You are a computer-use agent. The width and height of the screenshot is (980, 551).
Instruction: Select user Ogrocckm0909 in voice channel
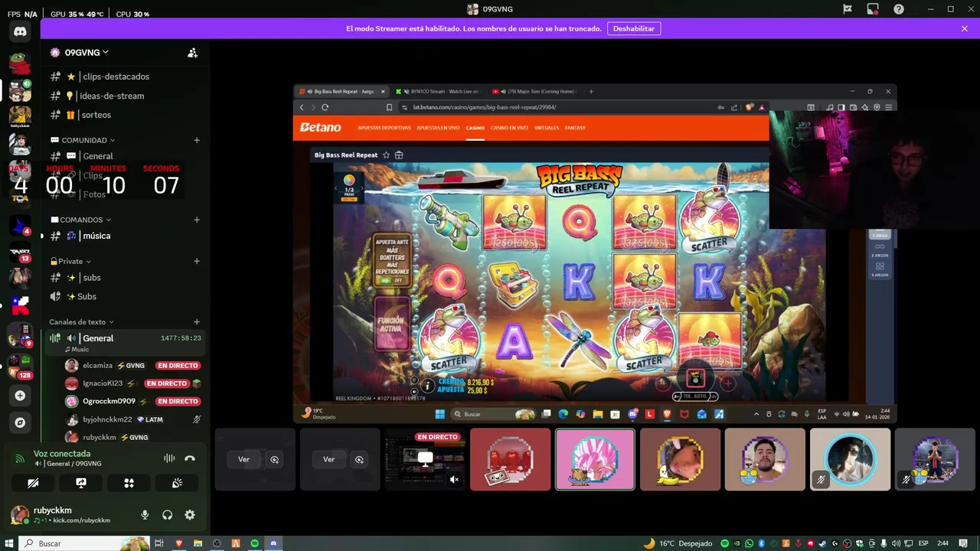pyautogui.click(x=133, y=401)
